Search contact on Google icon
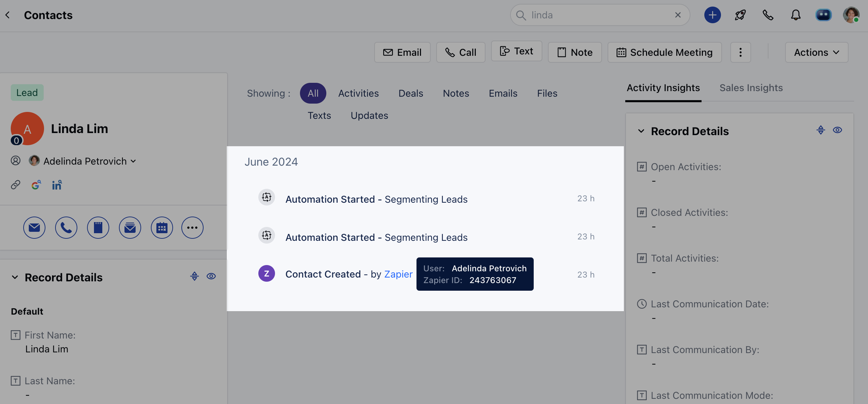This screenshot has height=404, width=868. click(36, 185)
